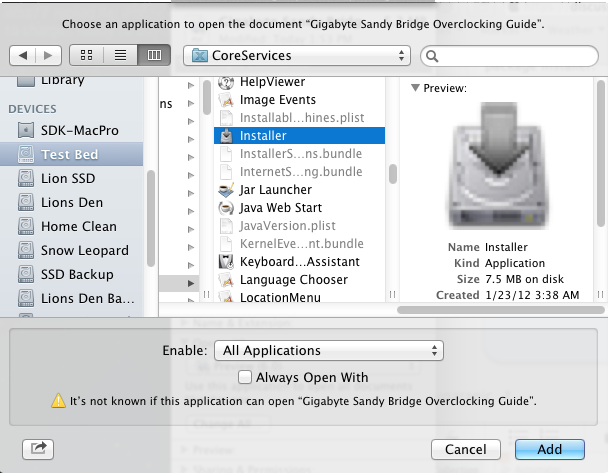
Task: Click the Lion SSD disk icon
Action: tap(26, 178)
